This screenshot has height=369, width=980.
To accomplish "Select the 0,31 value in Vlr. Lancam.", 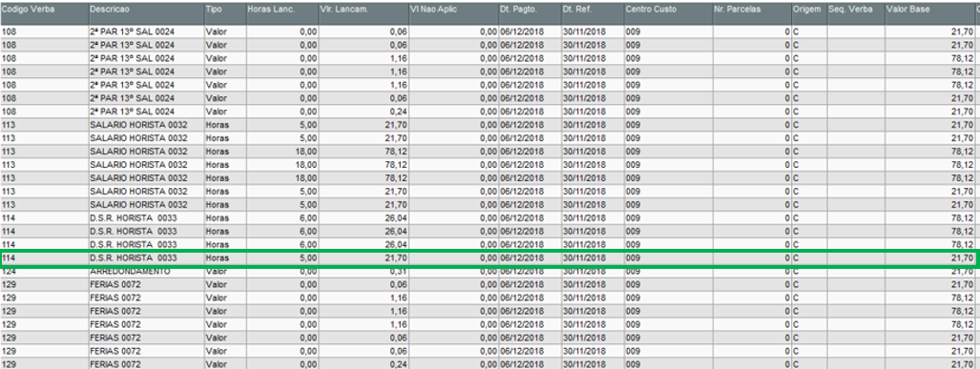I will [398, 271].
